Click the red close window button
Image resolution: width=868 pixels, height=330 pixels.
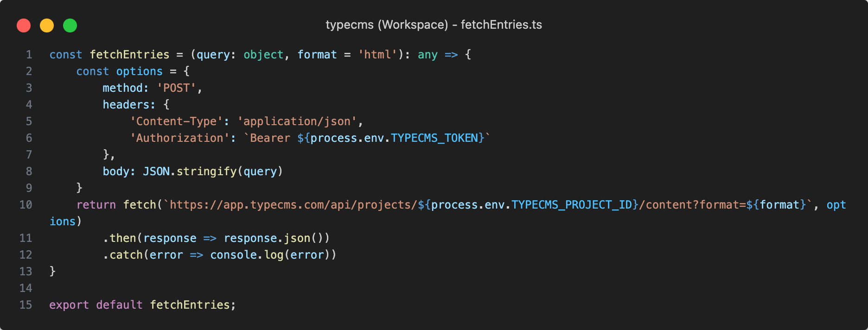tap(24, 25)
